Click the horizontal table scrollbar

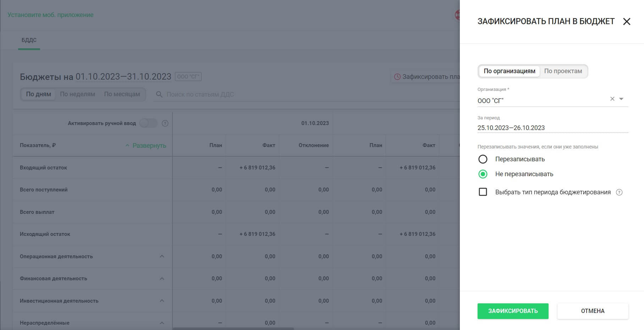click(233, 329)
